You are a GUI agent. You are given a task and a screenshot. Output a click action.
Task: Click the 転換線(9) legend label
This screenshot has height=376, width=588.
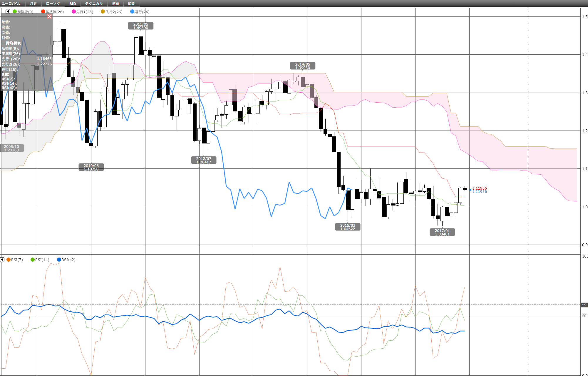point(25,12)
